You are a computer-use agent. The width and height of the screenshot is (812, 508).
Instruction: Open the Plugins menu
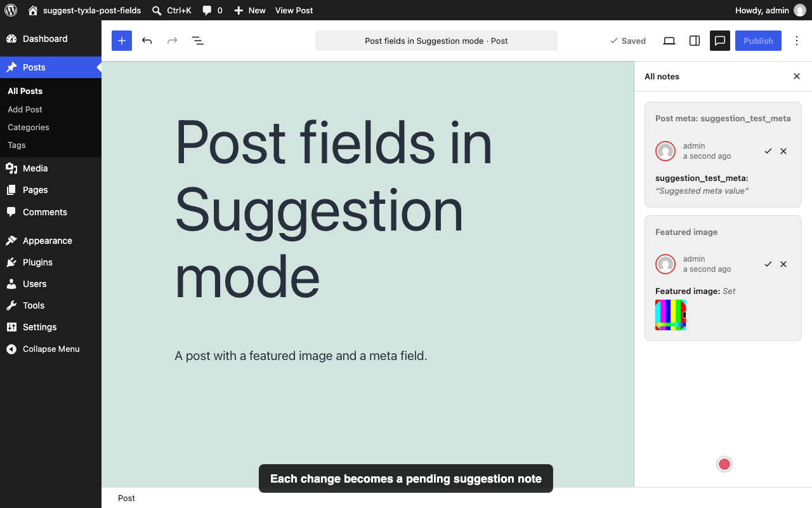[51, 262]
